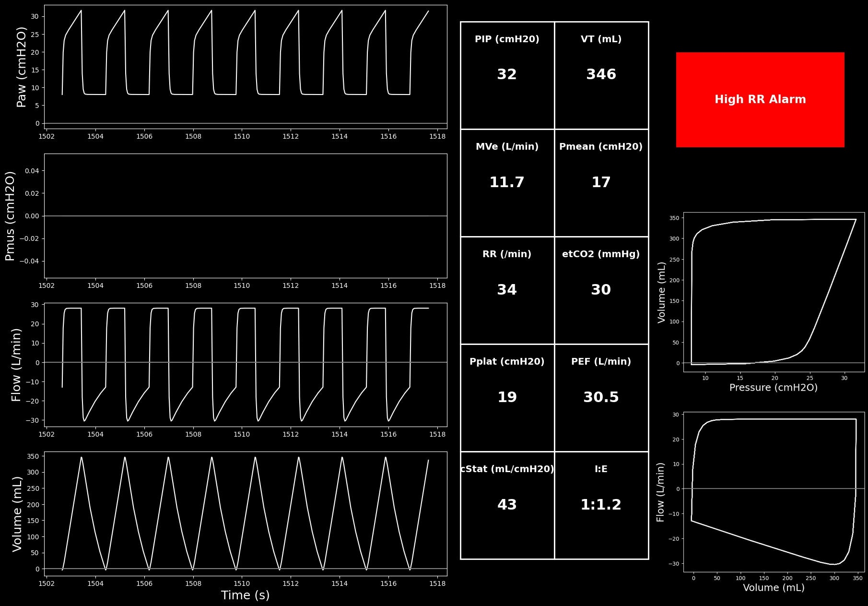Click the Volume (mL) label under flow-volume loop
Screen dimensions: 868x606
click(774, 588)
